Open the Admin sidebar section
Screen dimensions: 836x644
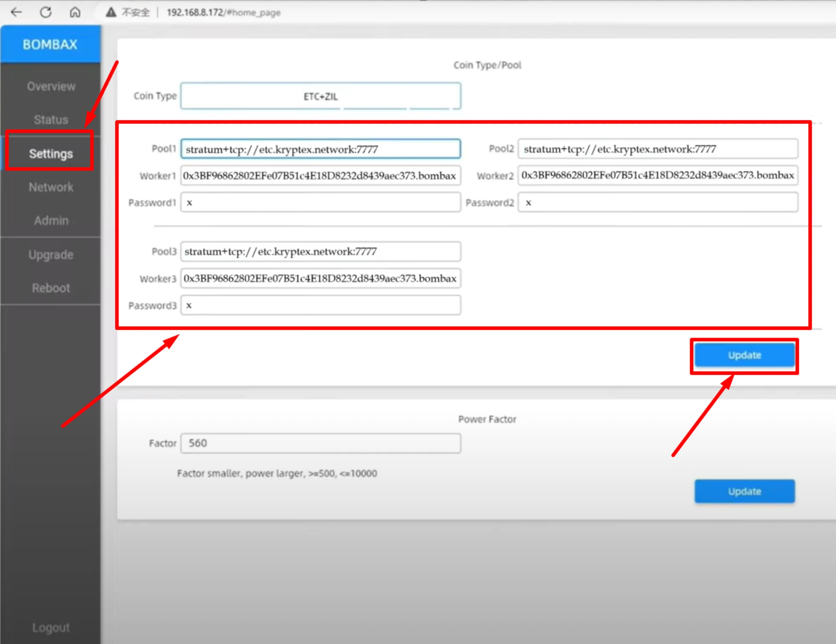tap(51, 221)
